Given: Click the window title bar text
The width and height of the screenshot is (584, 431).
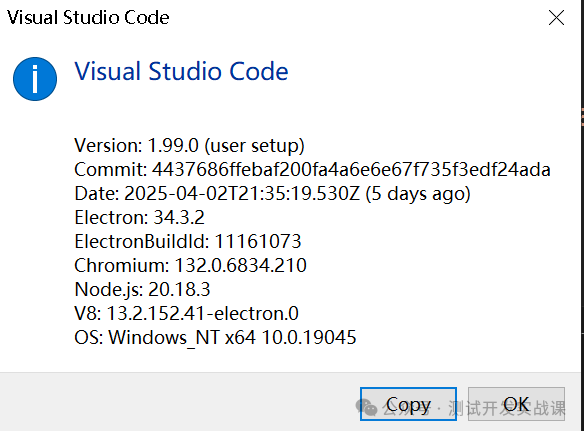Looking at the screenshot, I should [88, 18].
